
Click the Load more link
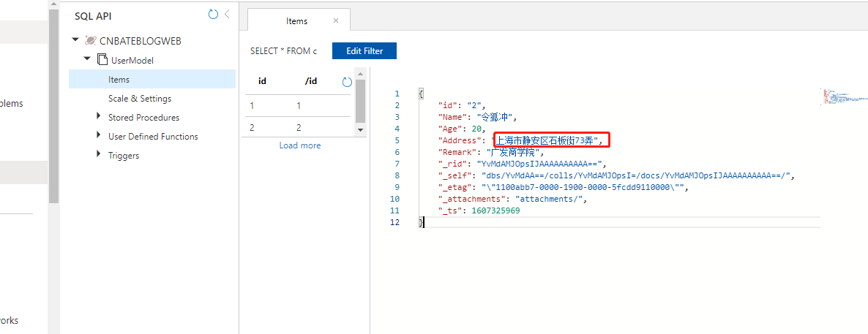pos(299,145)
